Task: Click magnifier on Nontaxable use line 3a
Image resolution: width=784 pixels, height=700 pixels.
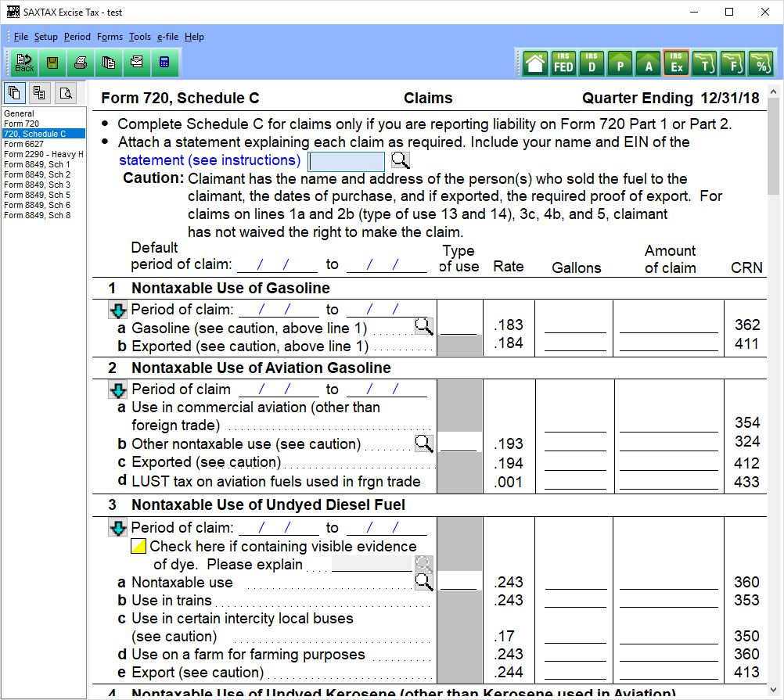Action: [424, 582]
